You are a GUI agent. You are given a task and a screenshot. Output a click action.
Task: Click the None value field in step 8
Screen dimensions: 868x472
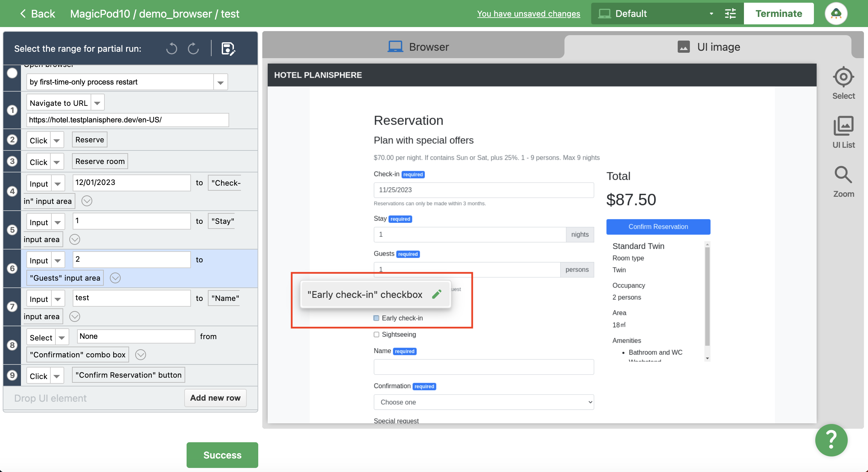coord(136,336)
